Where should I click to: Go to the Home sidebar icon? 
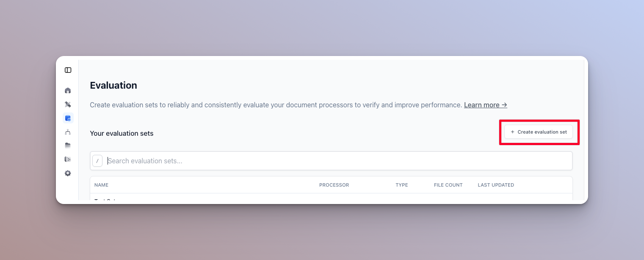coord(68,90)
